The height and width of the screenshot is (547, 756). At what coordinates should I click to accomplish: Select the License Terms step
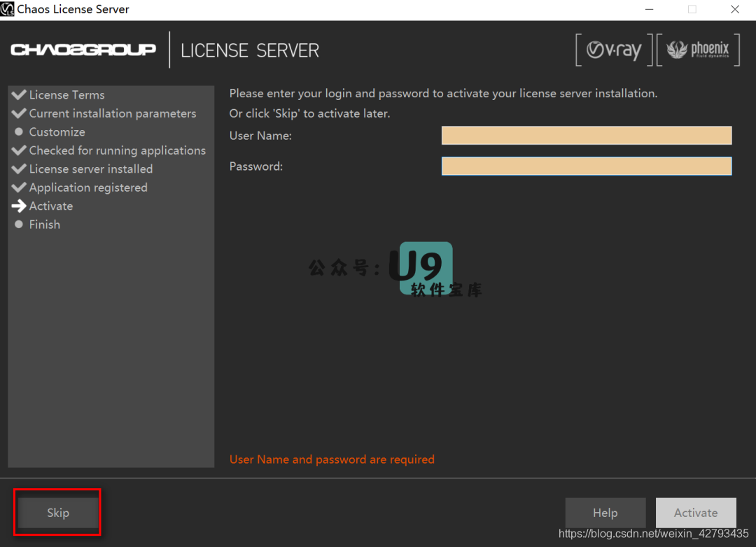tap(66, 95)
